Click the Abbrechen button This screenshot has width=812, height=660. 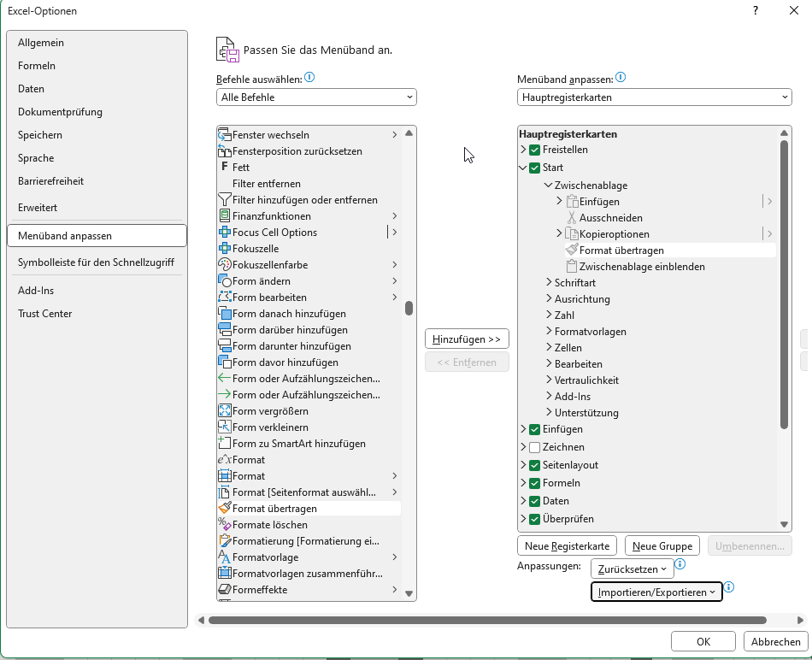pos(776,641)
